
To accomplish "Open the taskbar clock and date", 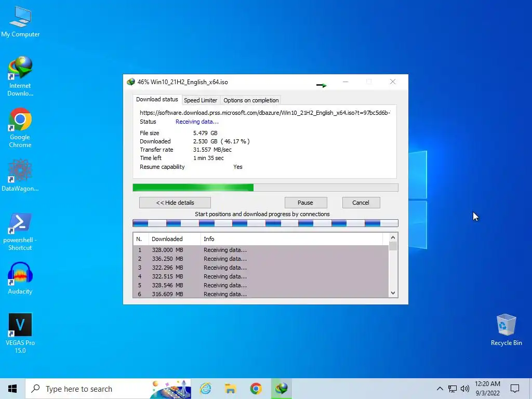I will pyautogui.click(x=487, y=389).
